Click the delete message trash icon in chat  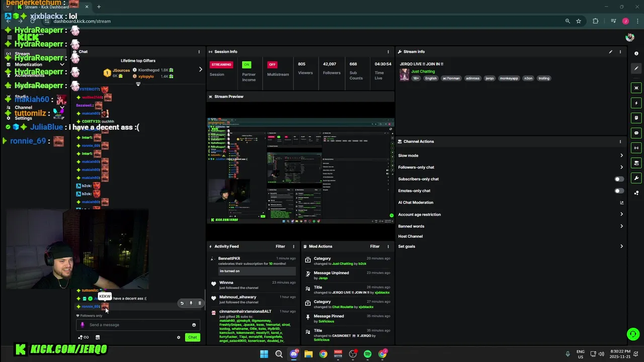[199, 303]
